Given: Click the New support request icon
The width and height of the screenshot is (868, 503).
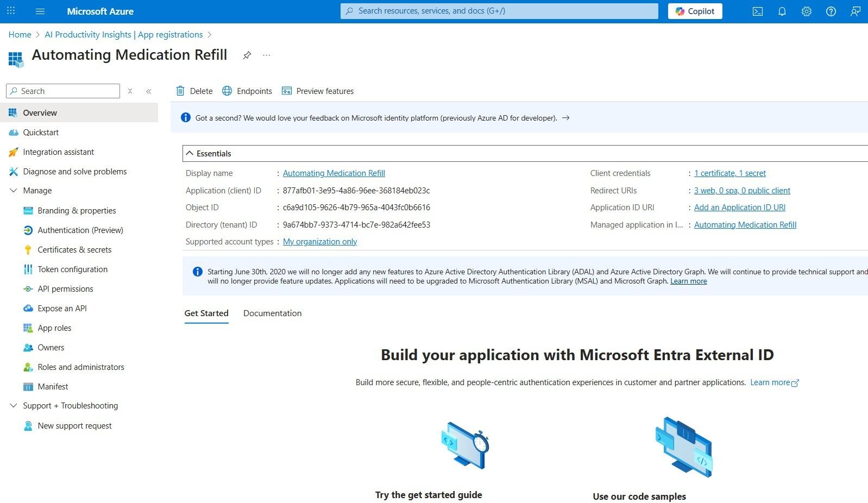Looking at the screenshot, I should [28, 426].
